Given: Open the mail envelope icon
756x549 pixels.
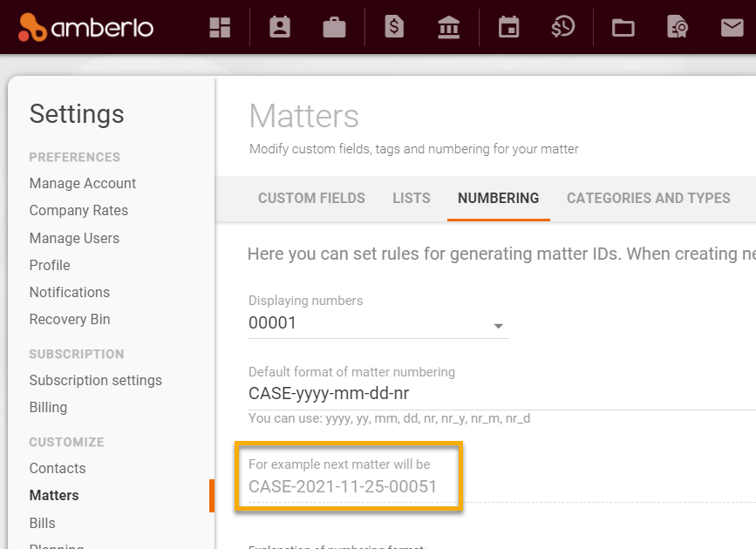Looking at the screenshot, I should [x=732, y=27].
